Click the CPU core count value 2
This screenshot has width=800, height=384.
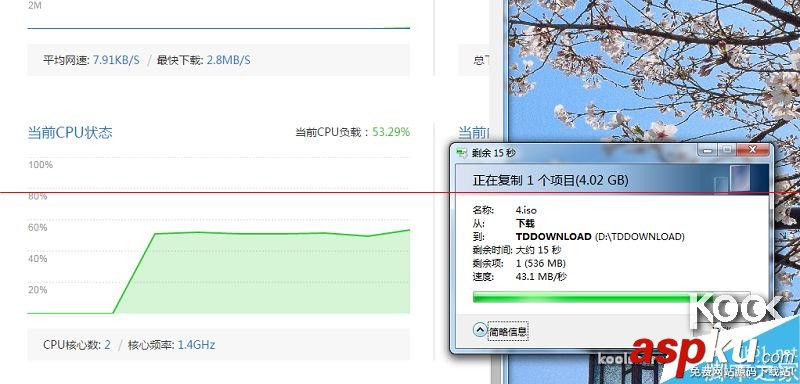click(108, 345)
